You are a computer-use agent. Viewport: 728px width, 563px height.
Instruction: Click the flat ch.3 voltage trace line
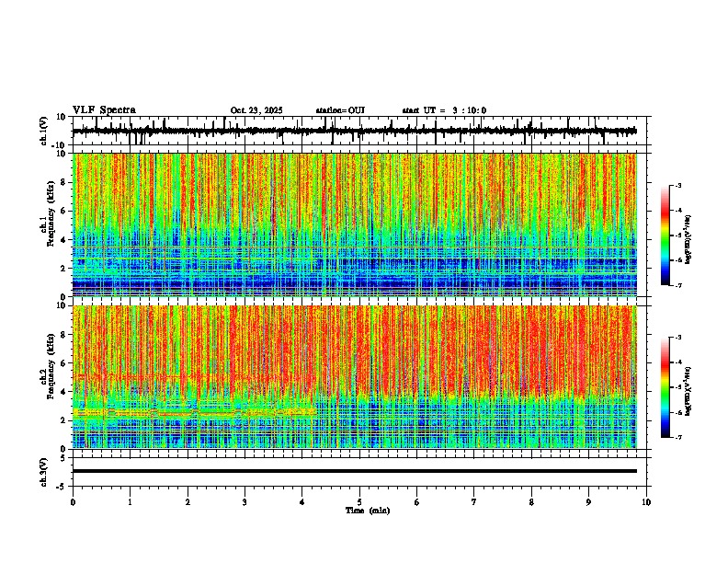tap(355, 471)
